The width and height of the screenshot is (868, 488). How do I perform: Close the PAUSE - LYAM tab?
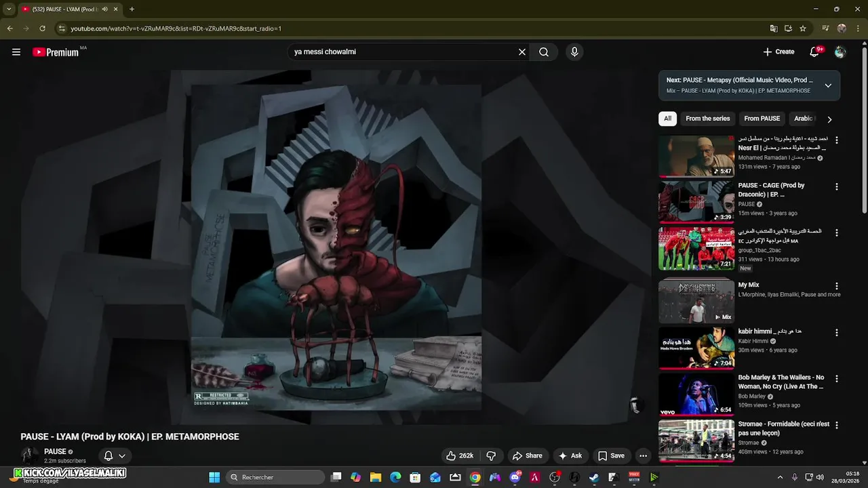(x=116, y=9)
